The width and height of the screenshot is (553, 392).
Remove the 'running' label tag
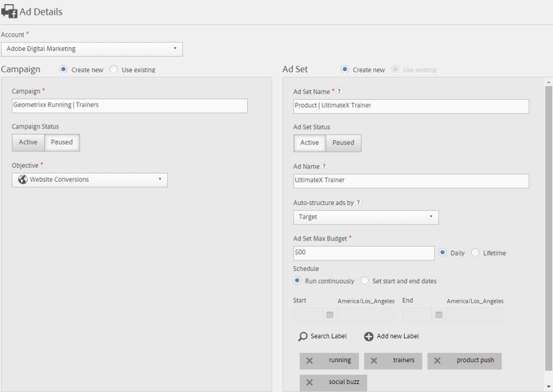[309, 361]
